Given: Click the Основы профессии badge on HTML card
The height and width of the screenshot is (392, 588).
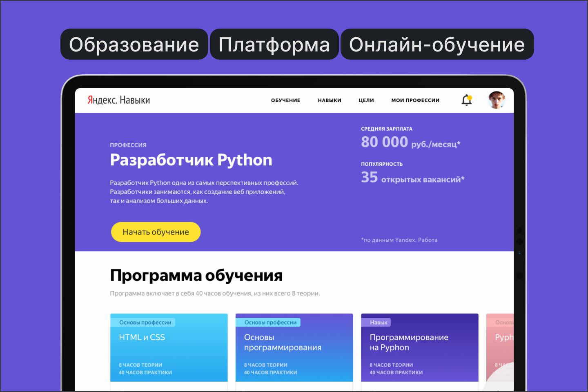Looking at the screenshot, I should coord(145,322).
